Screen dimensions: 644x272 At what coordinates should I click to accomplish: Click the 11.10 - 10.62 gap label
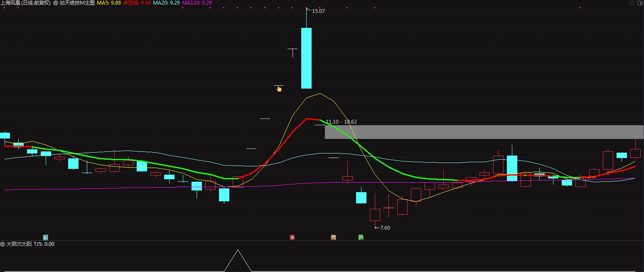point(341,122)
